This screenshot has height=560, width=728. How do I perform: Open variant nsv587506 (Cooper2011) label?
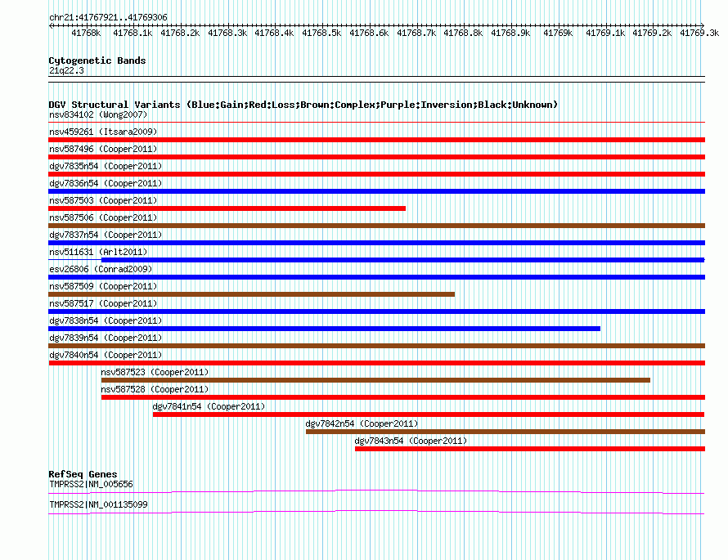click(103, 217)
